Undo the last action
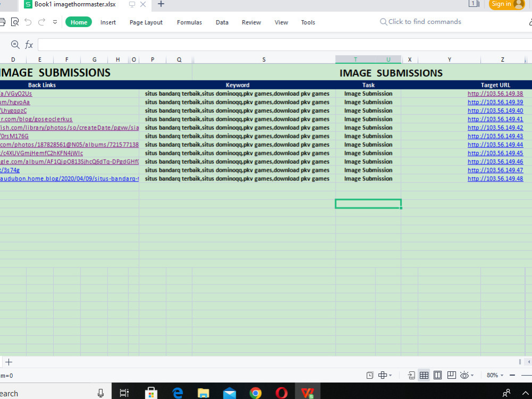The width and height of the screenshot is (532, 399). click(28, 22)
